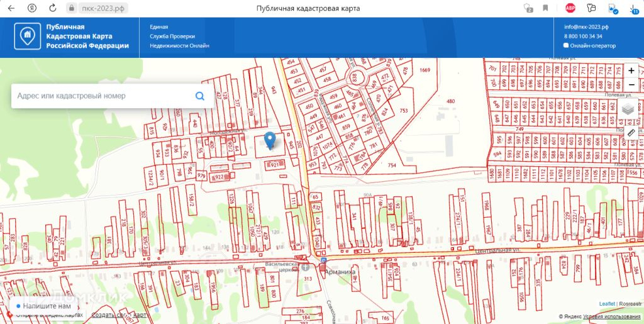
Task: Click the Васильевская церковь church icon
Action: coord(305,267)
